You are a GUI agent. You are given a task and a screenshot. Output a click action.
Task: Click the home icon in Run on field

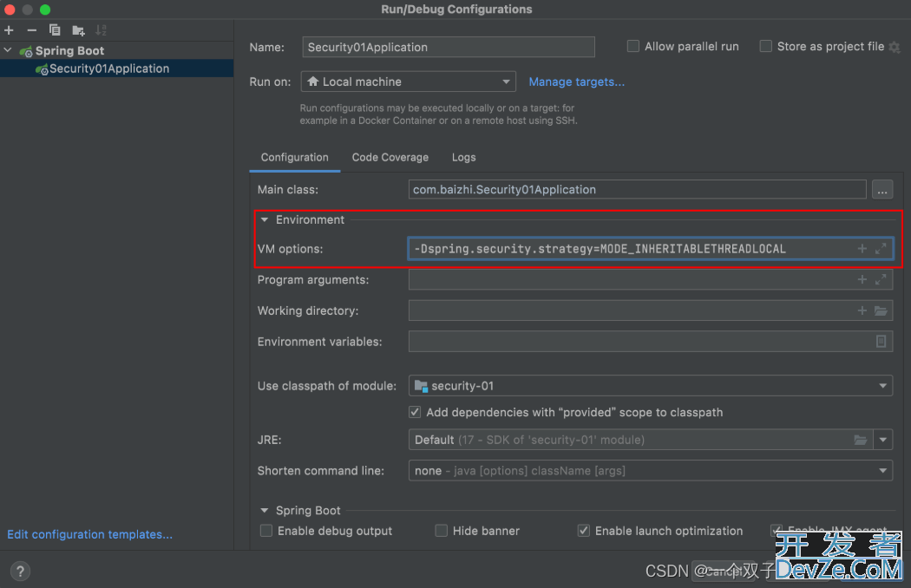(x=312, y=82)
